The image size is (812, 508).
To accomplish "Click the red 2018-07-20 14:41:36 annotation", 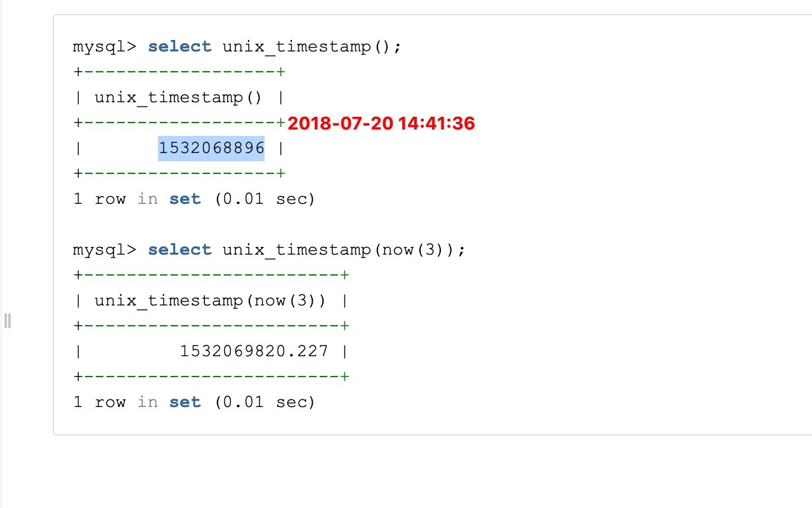I will tap(381, 123).
